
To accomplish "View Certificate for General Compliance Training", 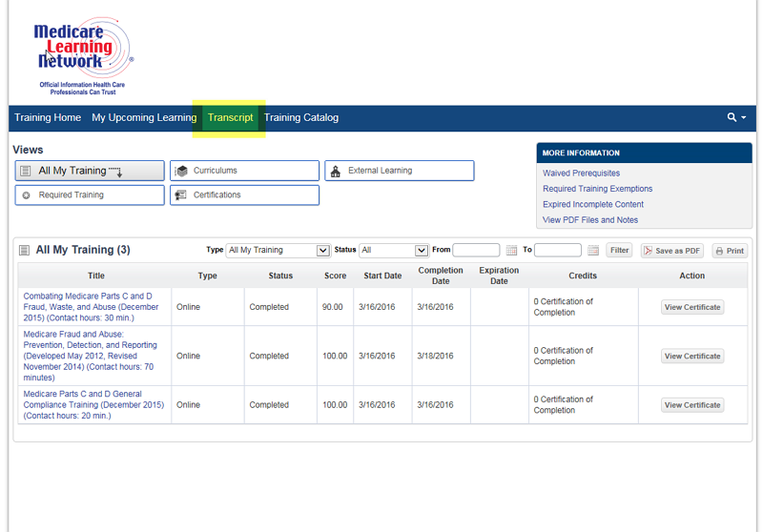I will [x=692, y=405].
